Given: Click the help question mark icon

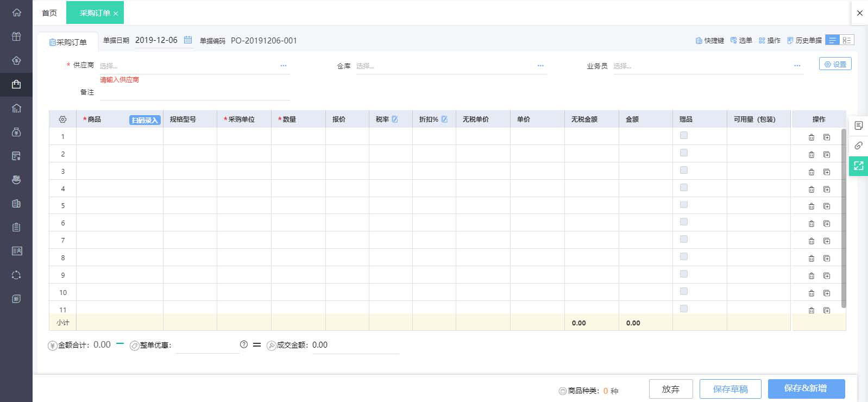Looking at the screenshot, I should point(243,344).
